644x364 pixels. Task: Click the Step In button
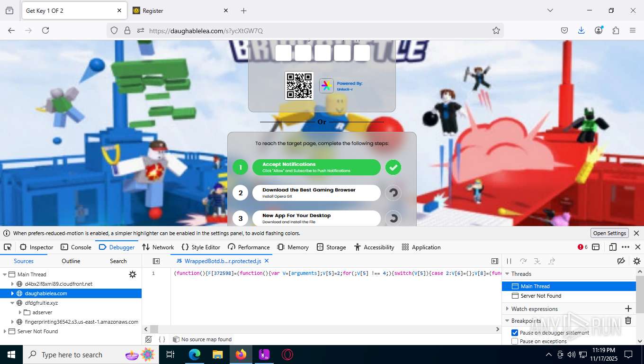(x=537, y=261)
